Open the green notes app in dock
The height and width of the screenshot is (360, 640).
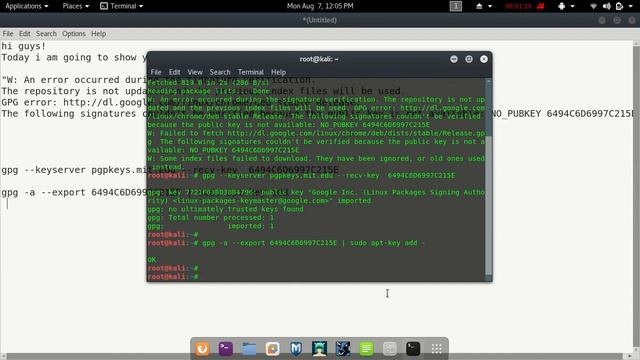tap(366, 349)
